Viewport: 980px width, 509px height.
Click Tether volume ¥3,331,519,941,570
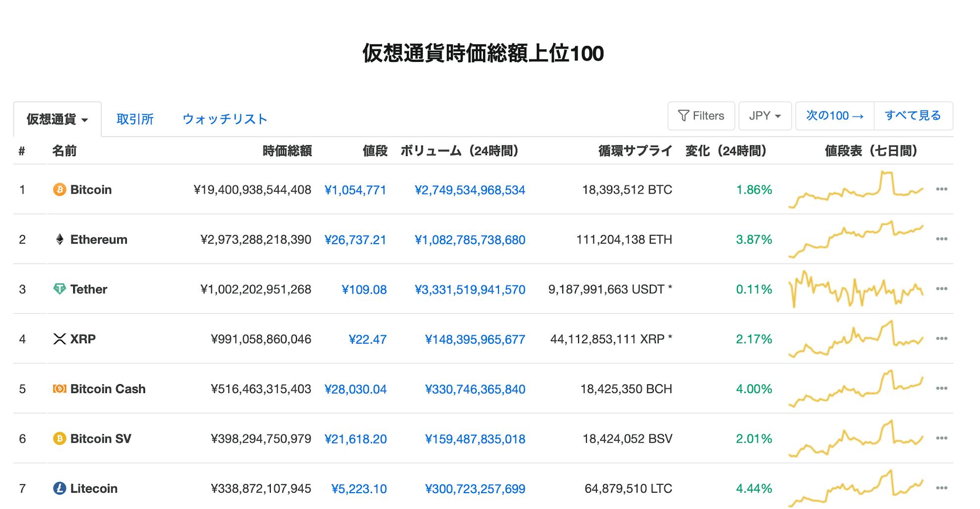(x=470, y=290)
